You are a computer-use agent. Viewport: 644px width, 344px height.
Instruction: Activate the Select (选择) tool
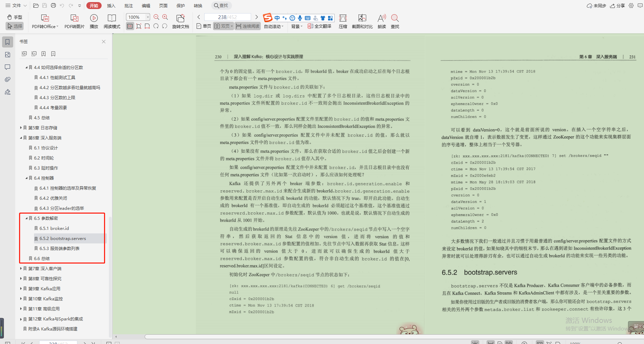click(15, 26)
